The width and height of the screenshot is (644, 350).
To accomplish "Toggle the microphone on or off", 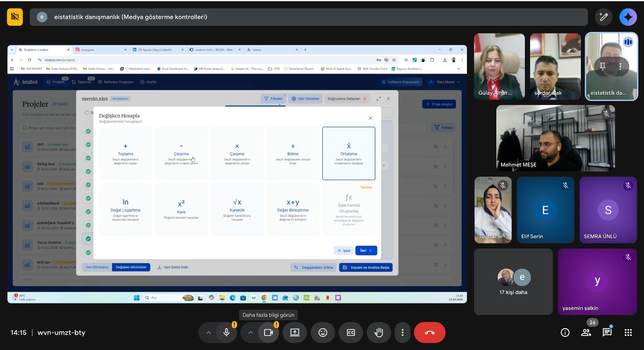I will [227, 333].
